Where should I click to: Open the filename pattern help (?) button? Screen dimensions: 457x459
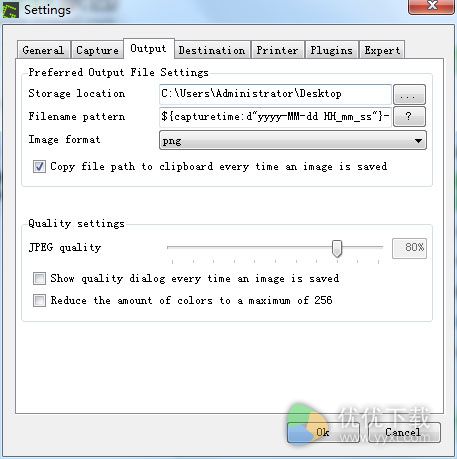tap(409, 116)
